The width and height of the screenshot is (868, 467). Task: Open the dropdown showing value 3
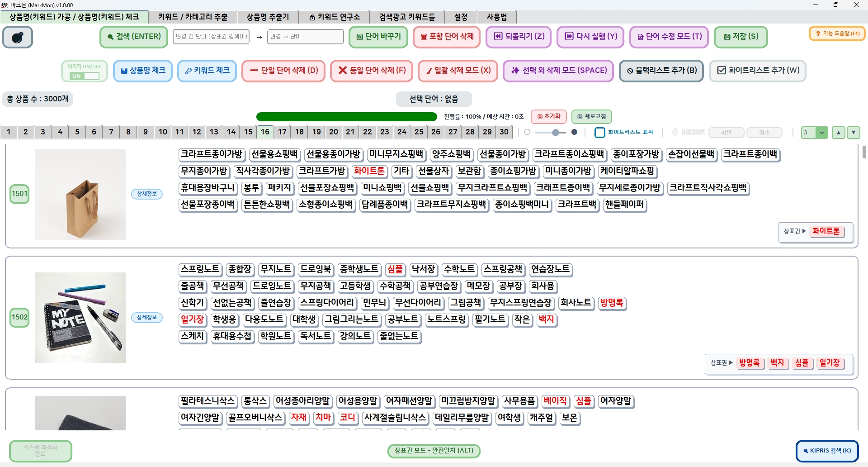[821, 133]
